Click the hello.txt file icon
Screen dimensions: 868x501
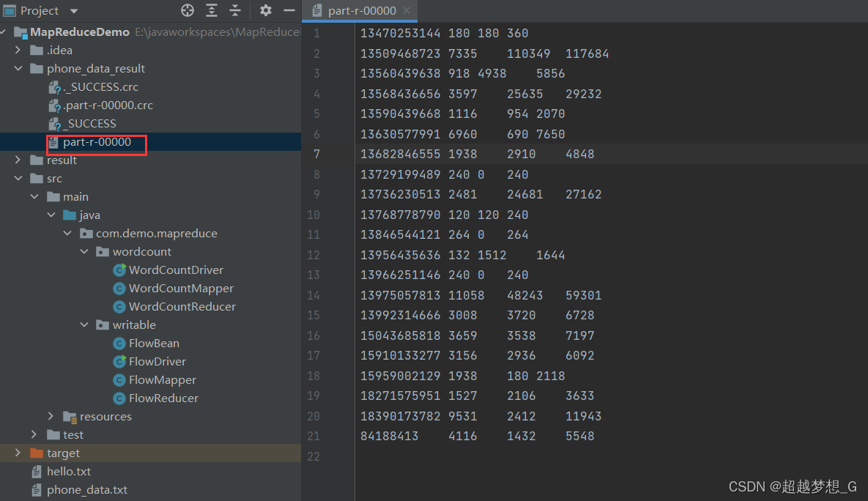(37, 472)
